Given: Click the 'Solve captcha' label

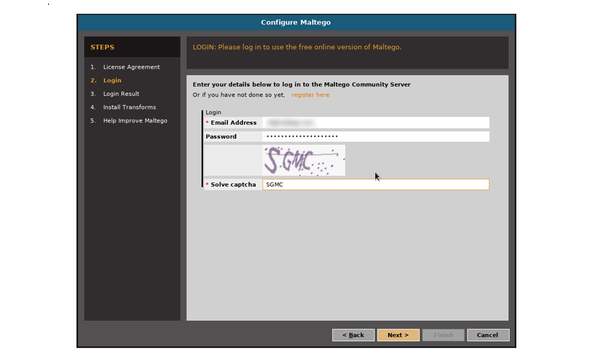Looking at the screenshot, I should (233, 184).
